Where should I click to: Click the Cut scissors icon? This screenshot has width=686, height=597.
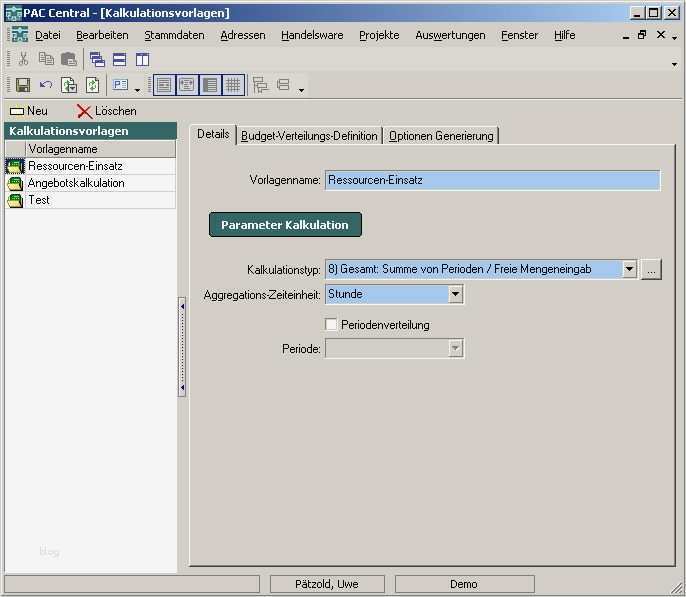point(23,59)
